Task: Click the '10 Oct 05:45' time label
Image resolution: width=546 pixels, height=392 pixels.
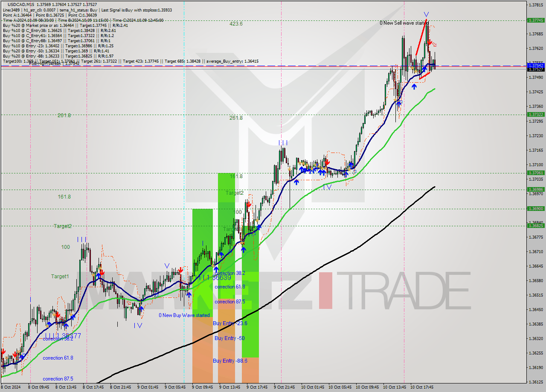Action: tap(340, 387)
